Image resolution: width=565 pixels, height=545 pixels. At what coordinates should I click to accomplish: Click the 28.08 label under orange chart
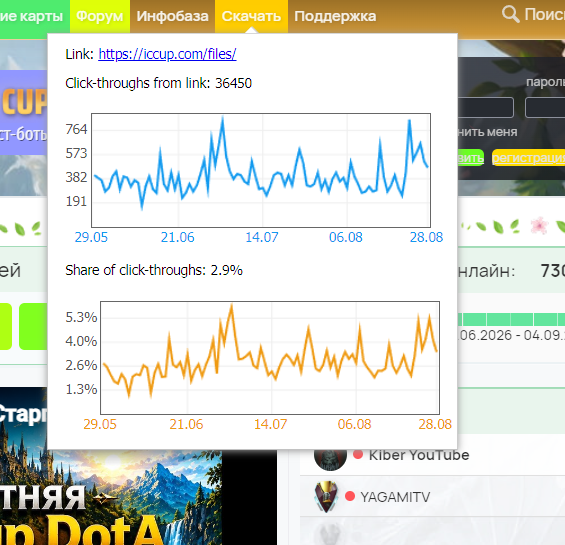point(435,424)
